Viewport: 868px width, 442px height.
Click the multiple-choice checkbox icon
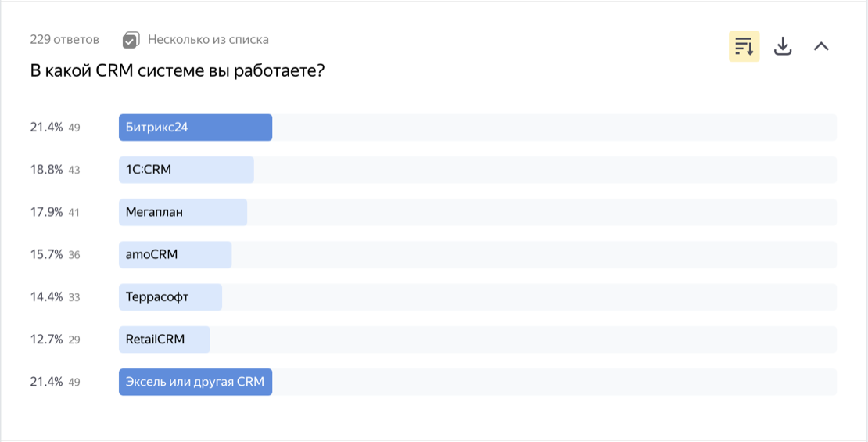[131, 40]
